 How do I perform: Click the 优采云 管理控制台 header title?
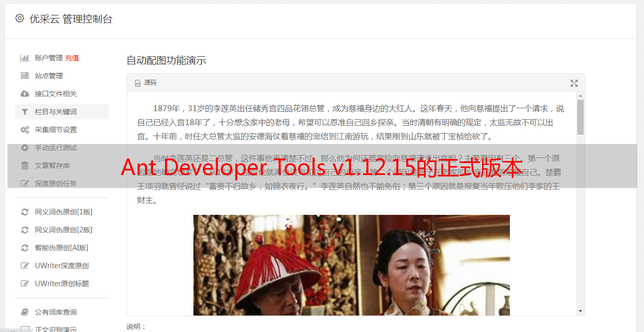point(71,19)
